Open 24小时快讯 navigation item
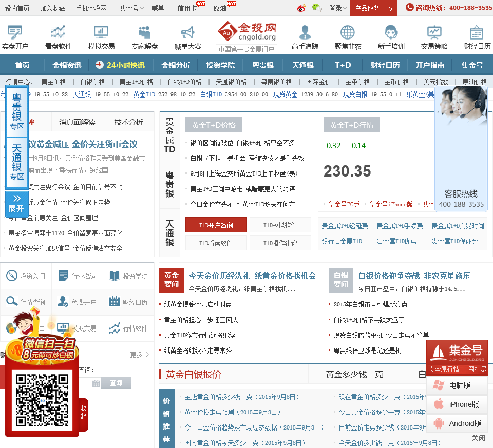The image size is (493, 448). click(120, 65)
